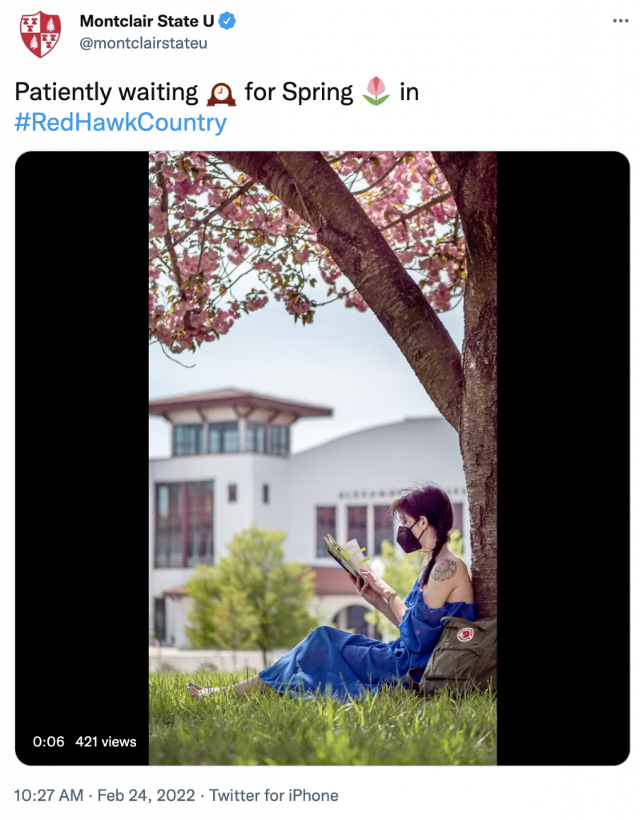Click the tulip emoji in the tweet

tap(376, 92)
